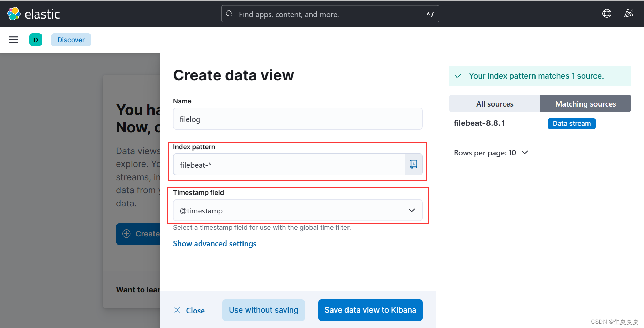Click Save data view to Kibana
644x328 pixels.
click(370, 310)
